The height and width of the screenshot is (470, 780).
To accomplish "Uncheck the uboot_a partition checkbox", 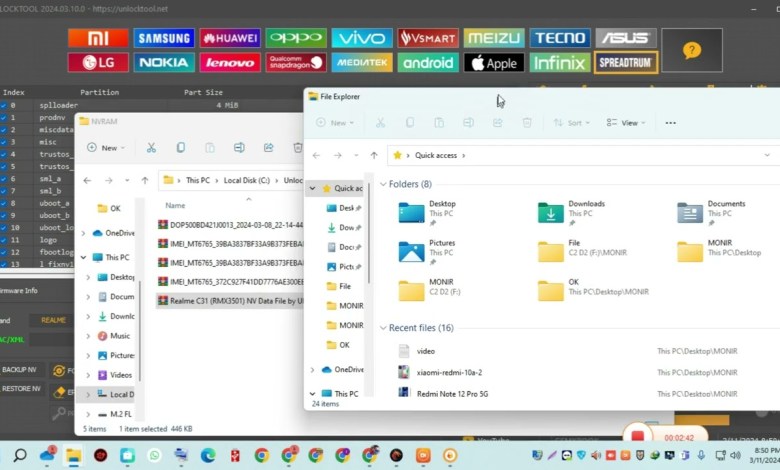I will (3, 203).
